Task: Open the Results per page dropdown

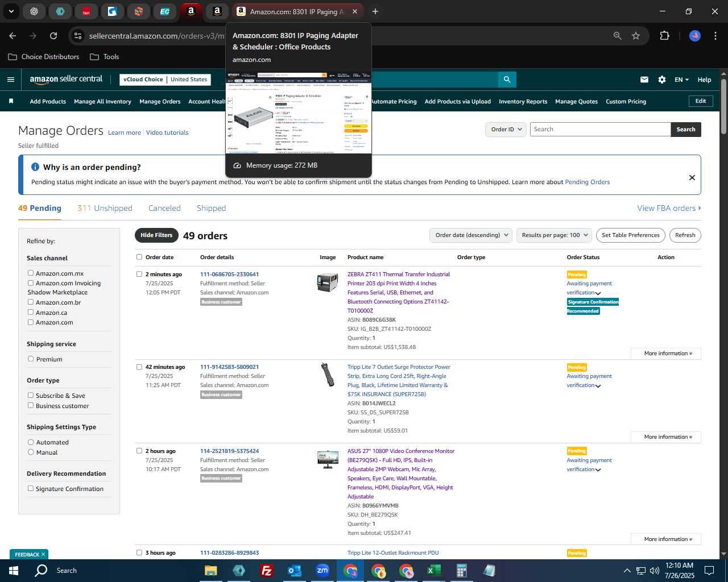Action: pyautogui.click(x=555, y=235)
